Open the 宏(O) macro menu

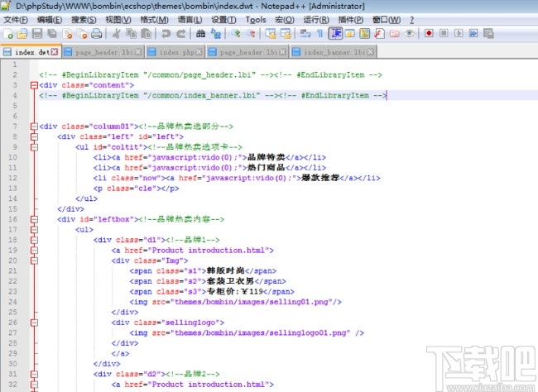pyautogui.click(x=285, y=20)
